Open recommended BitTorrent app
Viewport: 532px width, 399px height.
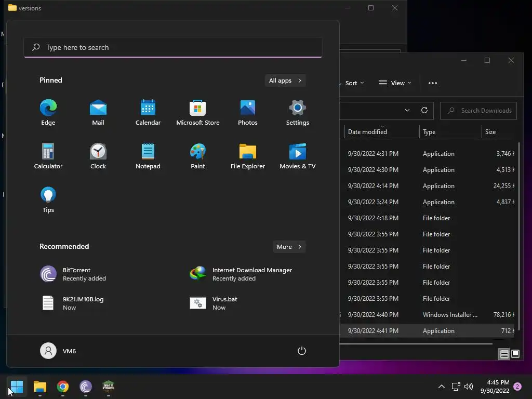pos(73,274)
